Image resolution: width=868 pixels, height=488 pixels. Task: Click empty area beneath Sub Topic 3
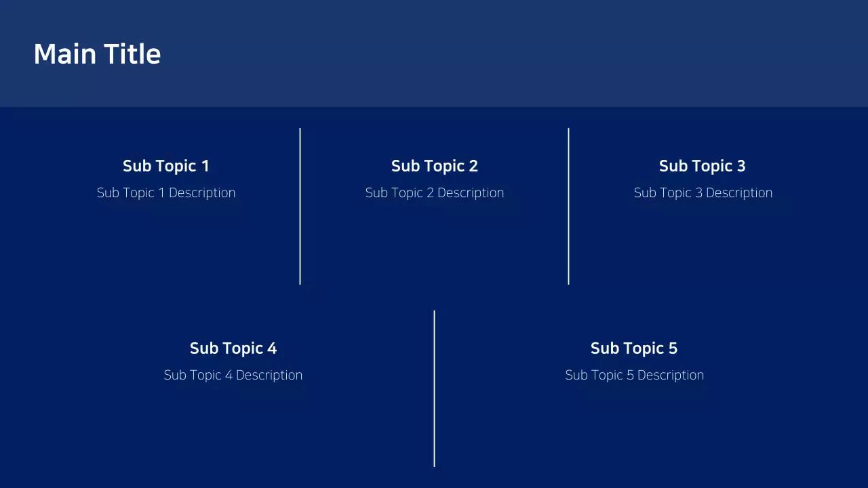click(x=702, y=251)
